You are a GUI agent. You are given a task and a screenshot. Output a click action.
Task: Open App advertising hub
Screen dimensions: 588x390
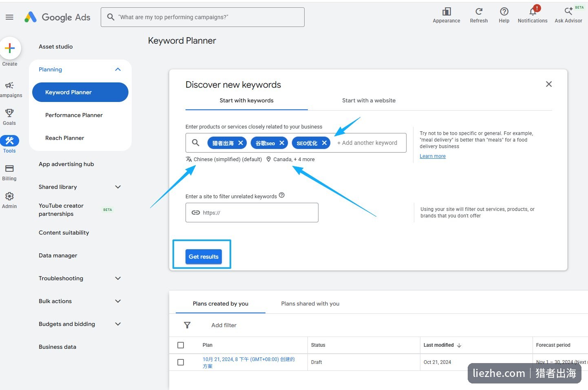point(66,164)
